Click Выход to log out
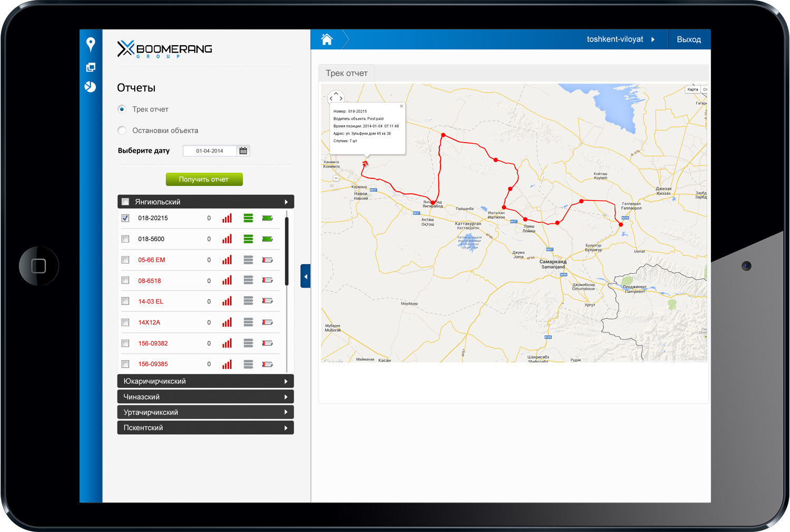This screenshot has height=532, width=790. click(x=689, y=39)
